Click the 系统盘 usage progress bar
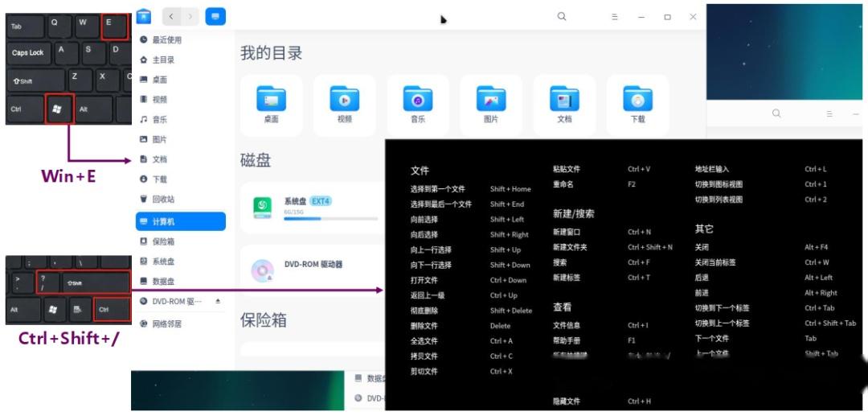Image resolution: width=868 pixels, height=416 pixels. coord(331,219)
